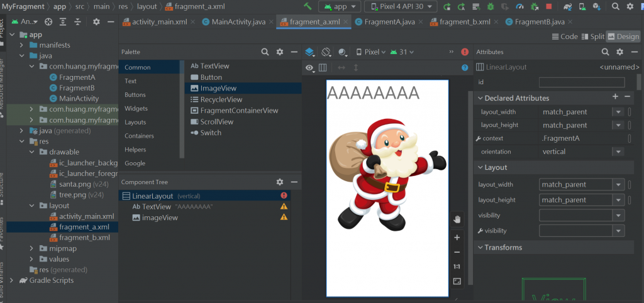Screen dimensions: 644x303
Task: Select the Design view mode
Action: tap(623, 36)
